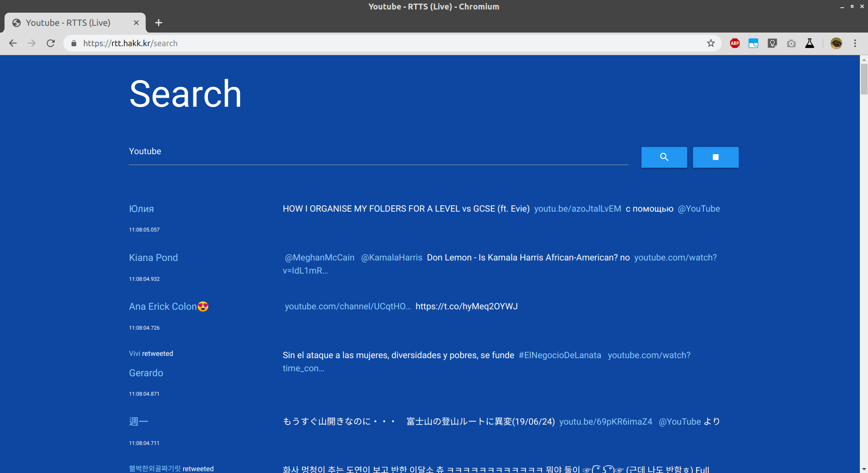This screenshot has height=473, width=868.
Task: Open the user profile avatar
Action: pyautogui.click(x=836, y=43)
